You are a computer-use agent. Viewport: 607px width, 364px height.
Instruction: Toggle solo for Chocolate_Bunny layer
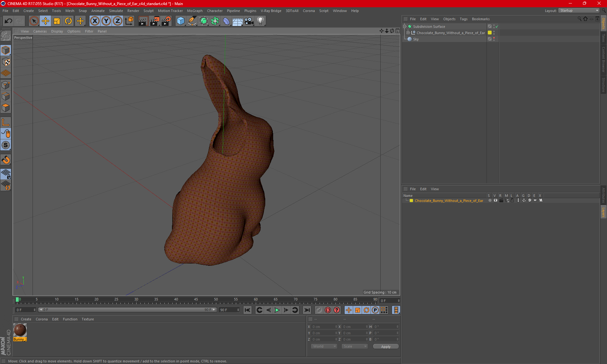pos(490,201)
